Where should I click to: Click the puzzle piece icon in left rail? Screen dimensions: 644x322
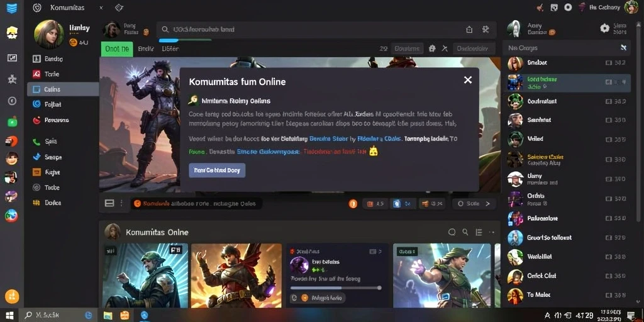(12, 79)
